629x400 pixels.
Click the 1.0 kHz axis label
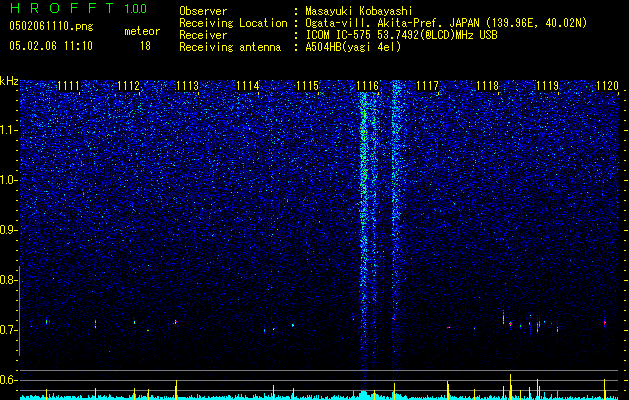7,181
